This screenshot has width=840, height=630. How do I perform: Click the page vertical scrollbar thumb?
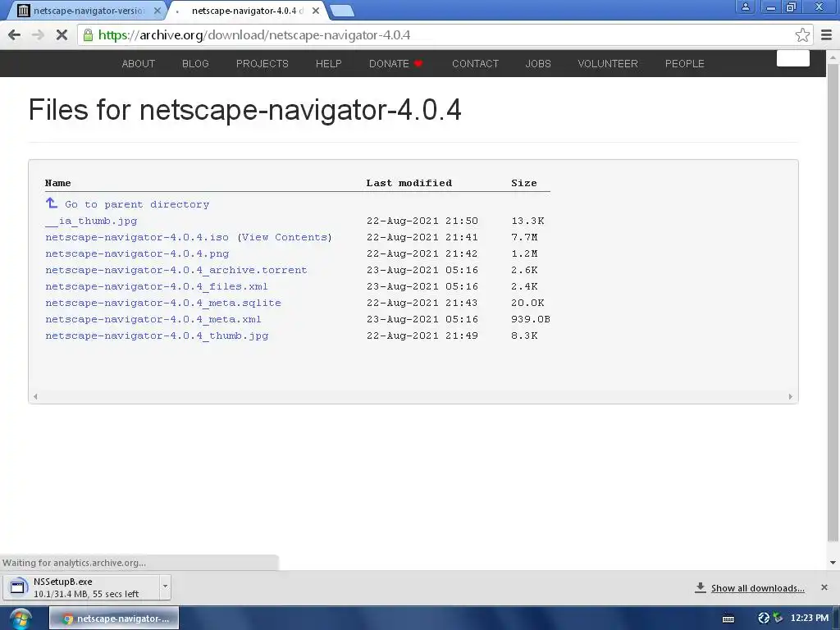pos(833,302)
